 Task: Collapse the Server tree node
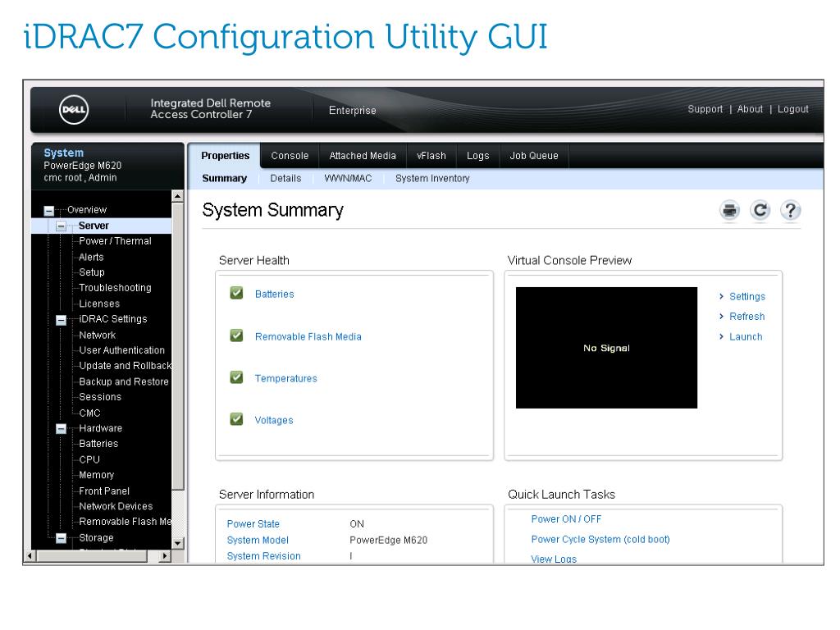(61, 226)
